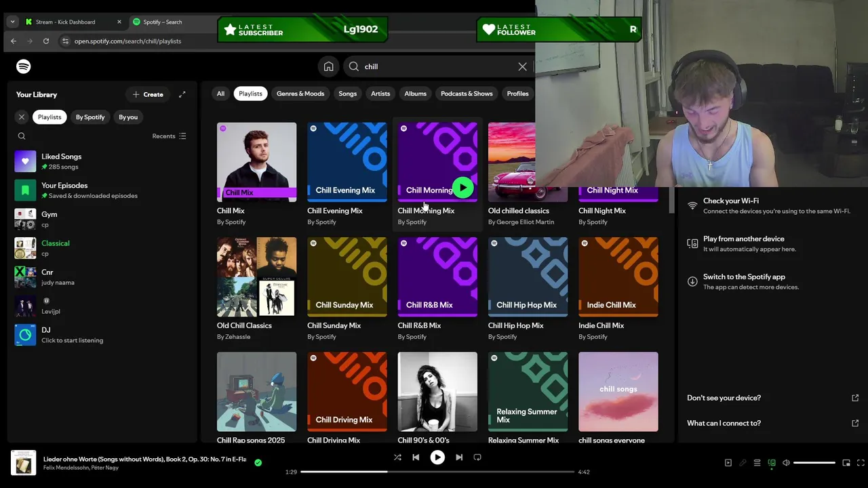Open the Cnr playlist
The image size is (868, 488).
[x=102, y=277]
